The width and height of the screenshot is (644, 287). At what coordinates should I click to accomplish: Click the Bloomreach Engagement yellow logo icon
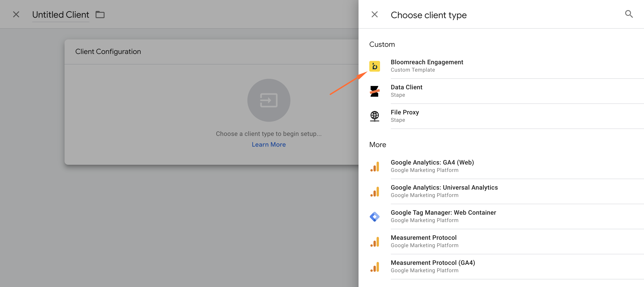click(374, 66)
